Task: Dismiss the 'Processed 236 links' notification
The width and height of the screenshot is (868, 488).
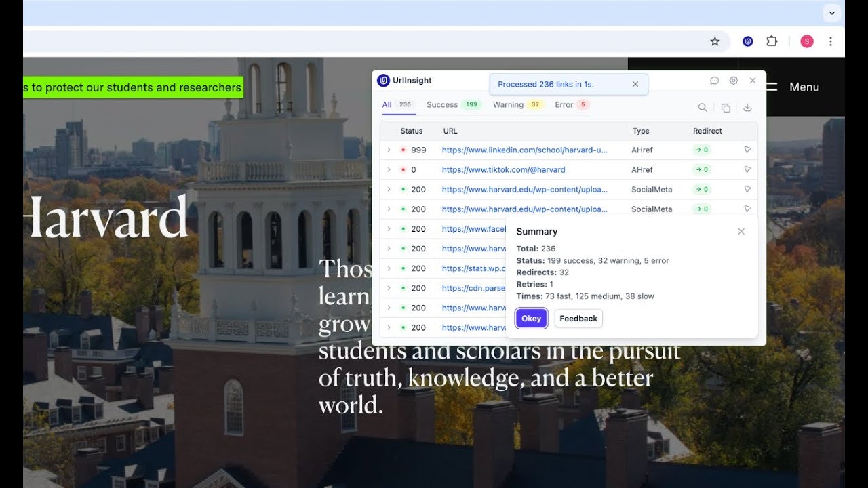Action: pyautogui.click(x=635, y=84)
